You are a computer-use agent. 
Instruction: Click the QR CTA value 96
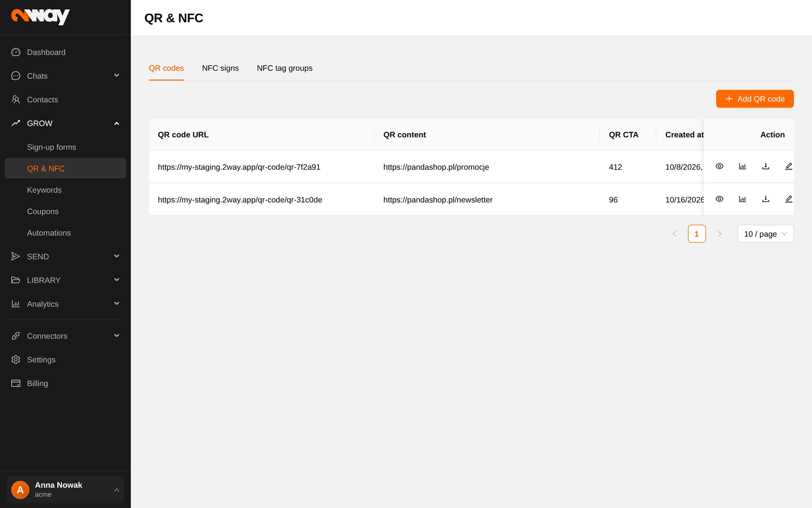pos(614,200)
